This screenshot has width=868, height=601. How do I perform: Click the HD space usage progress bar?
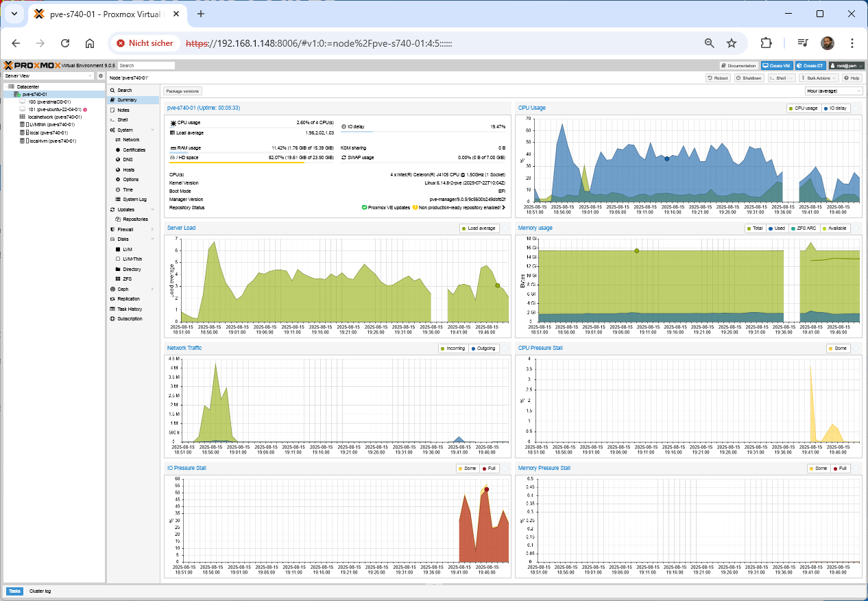(251, 163)
